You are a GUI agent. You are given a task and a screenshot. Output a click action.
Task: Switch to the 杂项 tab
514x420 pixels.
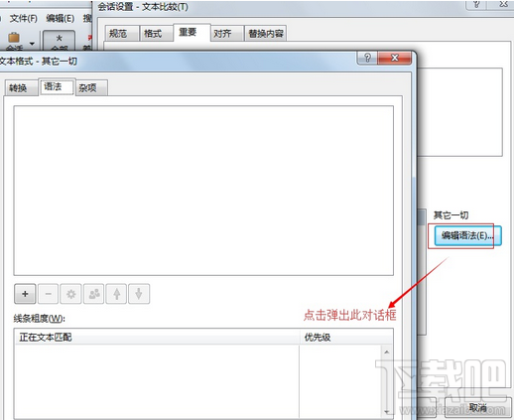[91, 88]
